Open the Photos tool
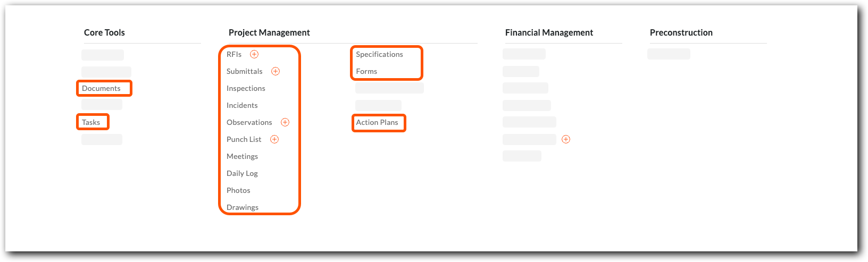The image size is (868, 262). pos(238,190)
